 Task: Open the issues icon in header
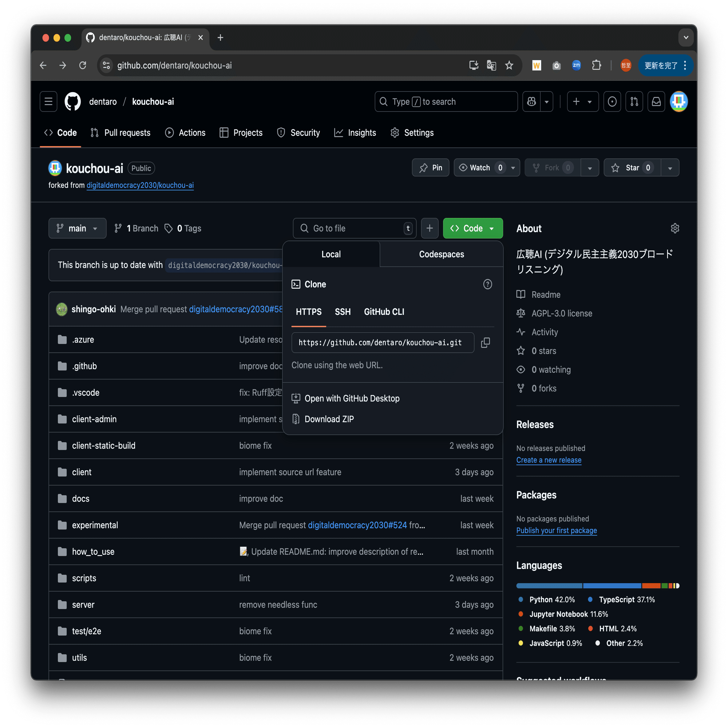point(612,101)
